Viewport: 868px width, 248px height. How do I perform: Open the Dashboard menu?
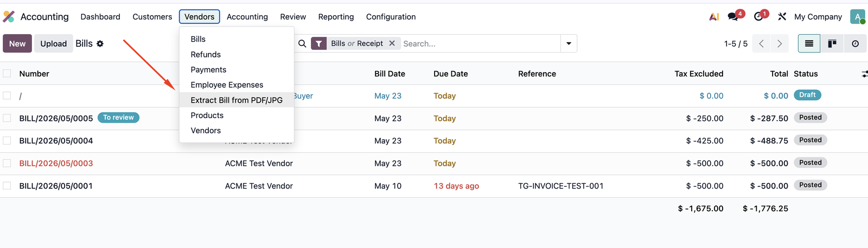[100, 17]
